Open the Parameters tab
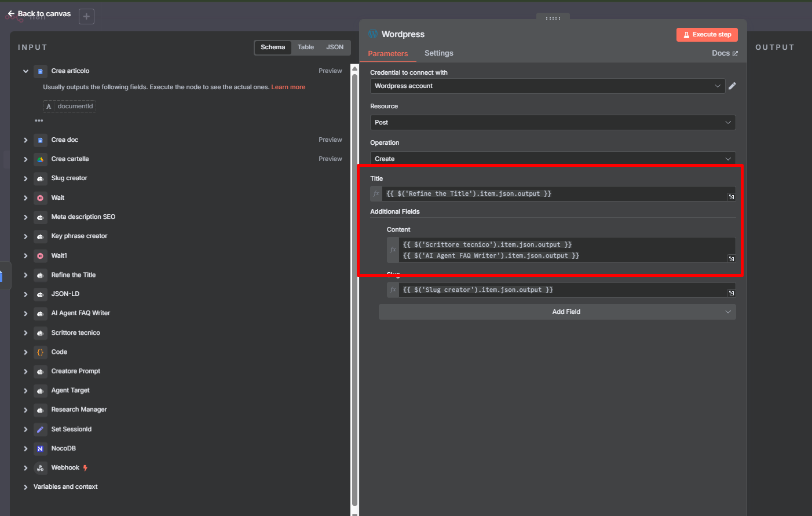Screen dimensions: 812x516 tap(388, 53)
